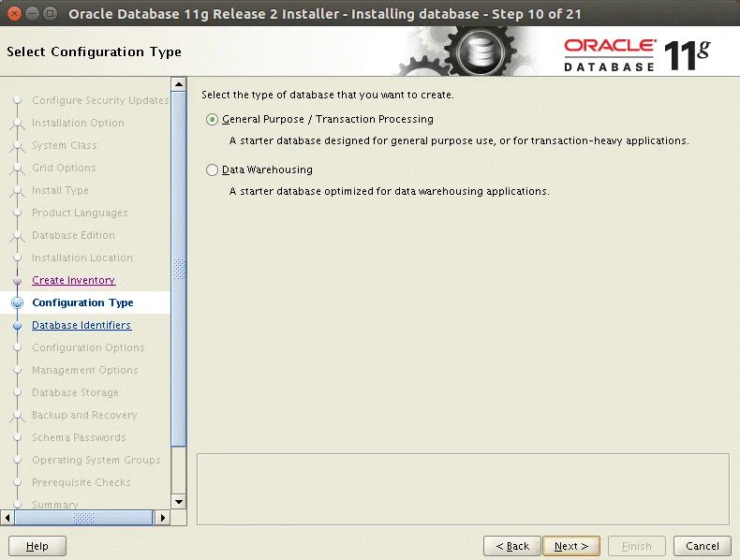Image resolution: width=740 pixels, height=560 pixels.
Task: Cancel the database installation
Action: 702,546
